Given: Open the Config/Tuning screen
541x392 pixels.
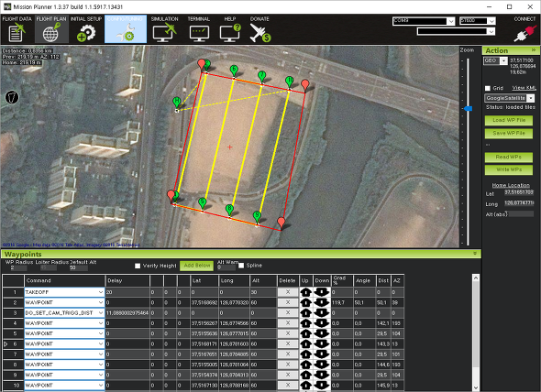Looking at the screenshot, I should click(x=126, y=29).
